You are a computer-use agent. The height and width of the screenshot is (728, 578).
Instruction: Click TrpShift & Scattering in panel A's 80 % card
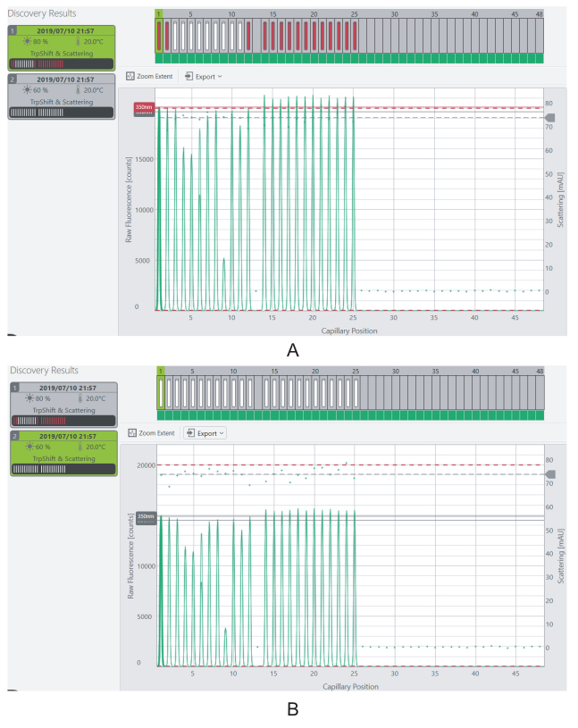tap(62, 54)
